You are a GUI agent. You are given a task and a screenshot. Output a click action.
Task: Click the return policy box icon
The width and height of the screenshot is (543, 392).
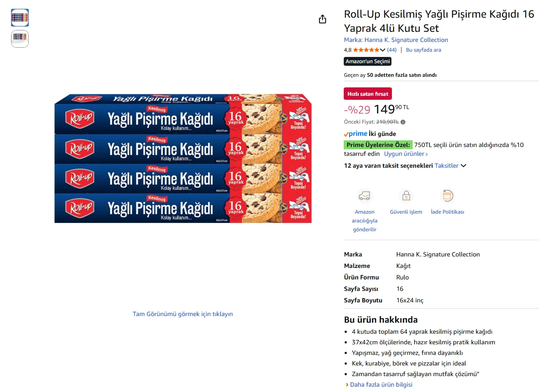click(447, 196)
